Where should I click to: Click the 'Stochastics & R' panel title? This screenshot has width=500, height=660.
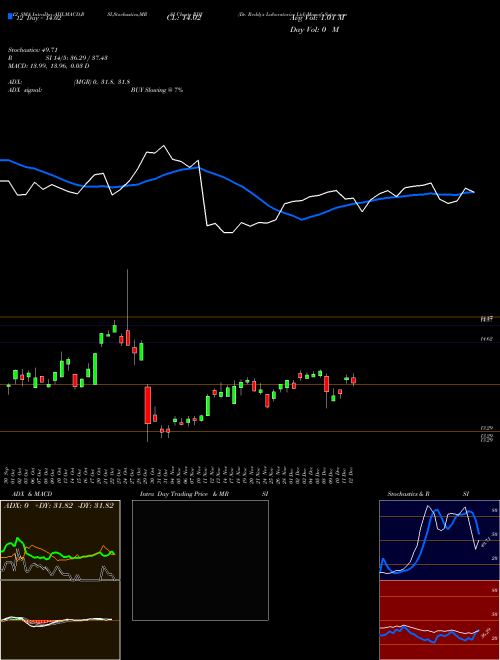coord(408,494)
